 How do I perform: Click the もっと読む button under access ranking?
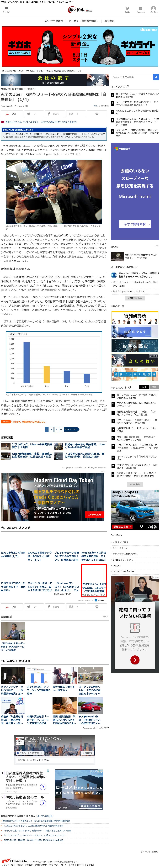coord(135,484)
